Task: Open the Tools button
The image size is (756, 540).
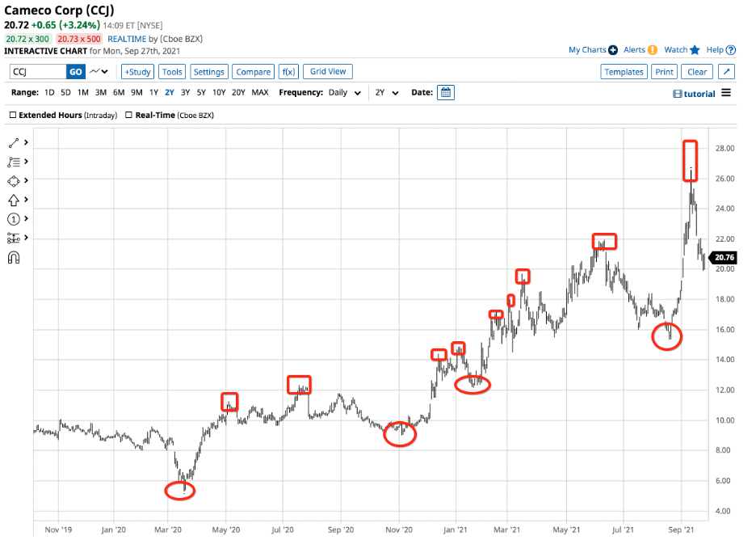Action: pyautogui.click(x=172, y=71)
